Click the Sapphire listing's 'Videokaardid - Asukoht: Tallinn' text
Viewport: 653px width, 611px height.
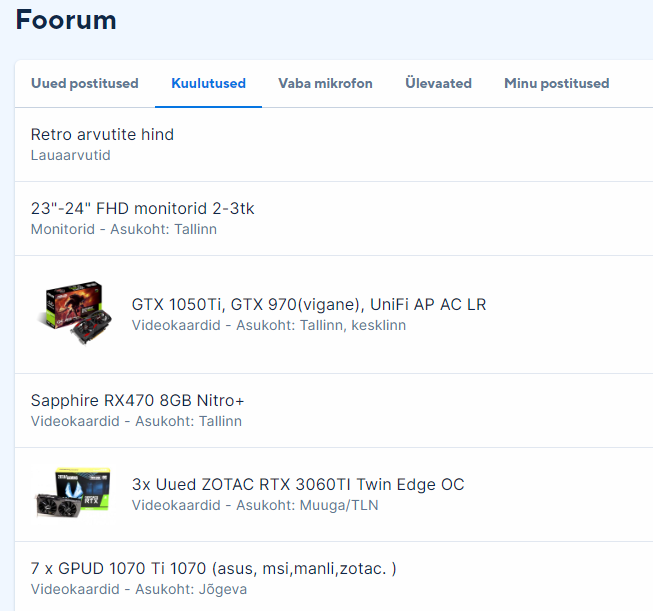(136, 421)
